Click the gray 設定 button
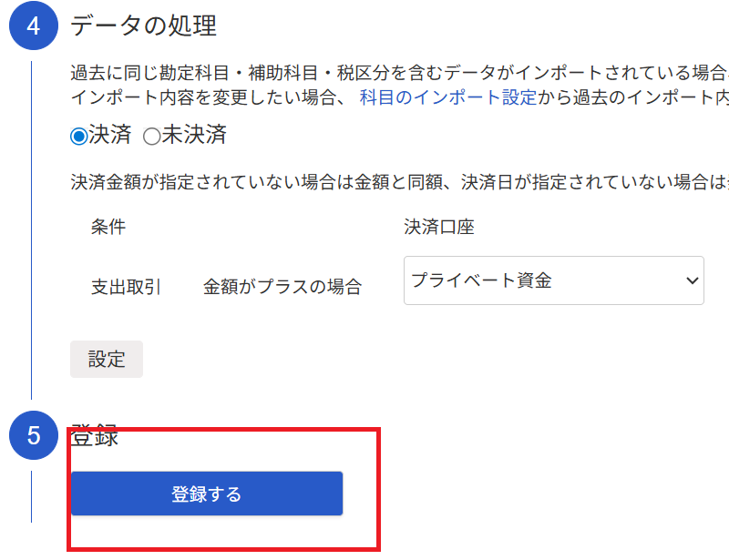This screenshot has height=560, width=729. tap(107, 360)
